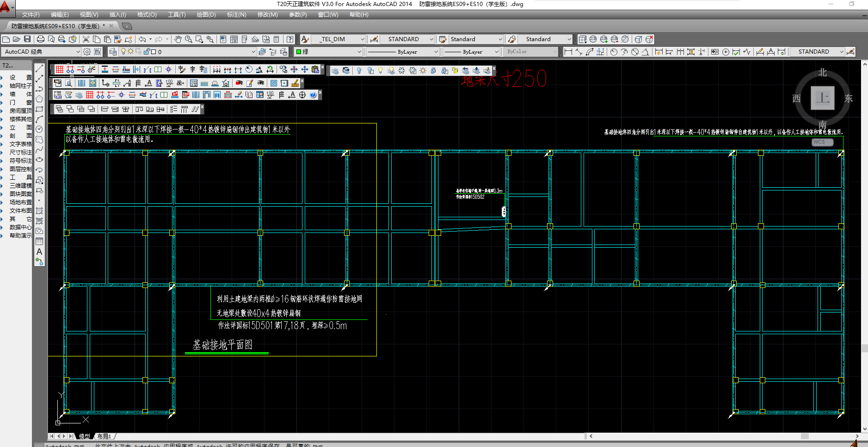The width and height of the screenshot is (868, 447).
Task: Open the 文件(F) menu
Action: [31, 15]
